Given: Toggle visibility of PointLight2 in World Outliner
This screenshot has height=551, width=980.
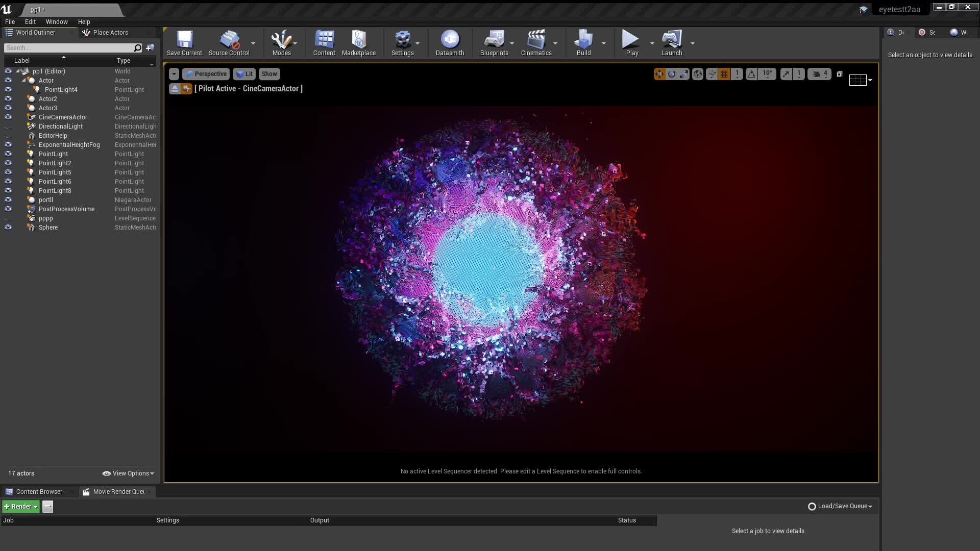Looking at the screenshot, I should 8,163.
